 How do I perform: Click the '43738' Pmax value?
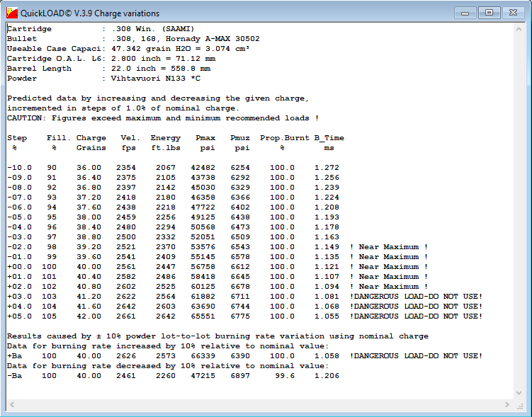point(203,177)
